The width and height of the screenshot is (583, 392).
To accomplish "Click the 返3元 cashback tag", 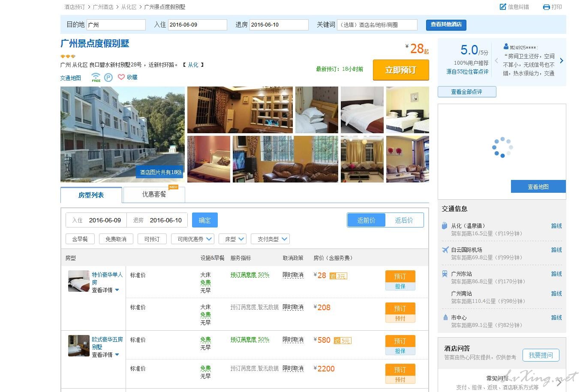I will point(338,276).
